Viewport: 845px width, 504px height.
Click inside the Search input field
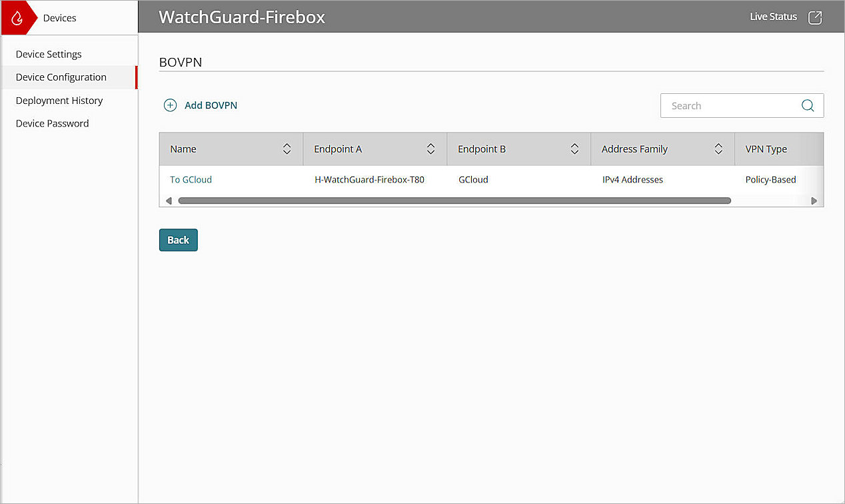click(x=726, y=105)
